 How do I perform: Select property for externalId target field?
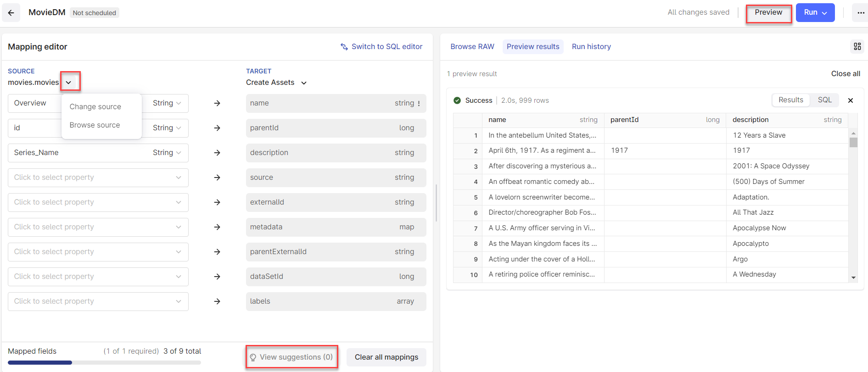(x=98, y=202)
